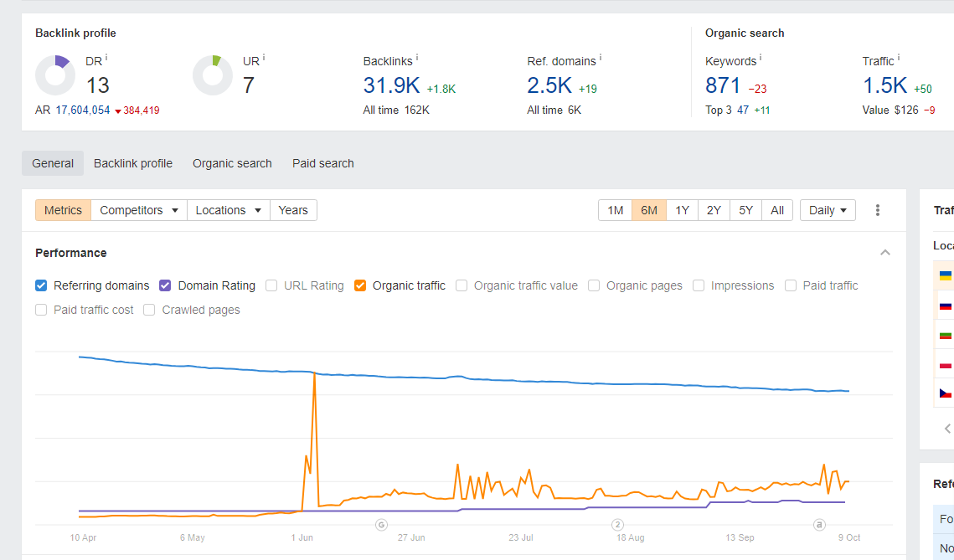954x560 pixels.
Task: Click the info icon next to DR
Action: coord(106,58)
